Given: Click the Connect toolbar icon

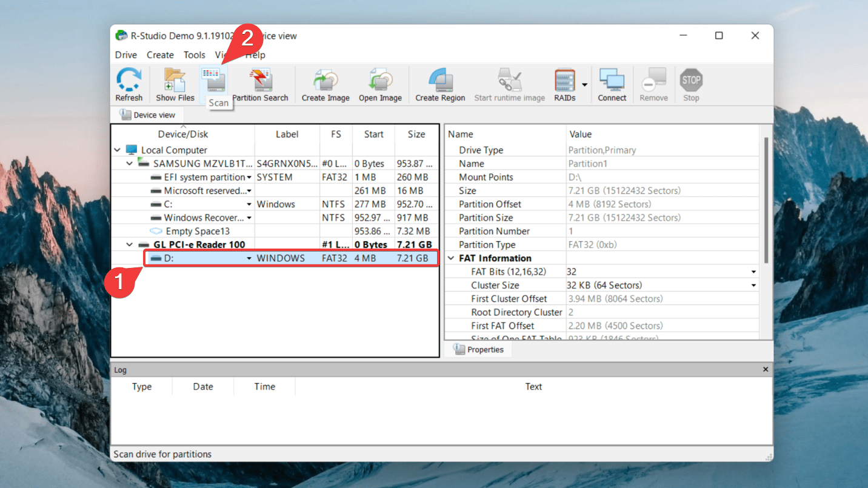Looking at the screenshot, I should click(612, 84).
